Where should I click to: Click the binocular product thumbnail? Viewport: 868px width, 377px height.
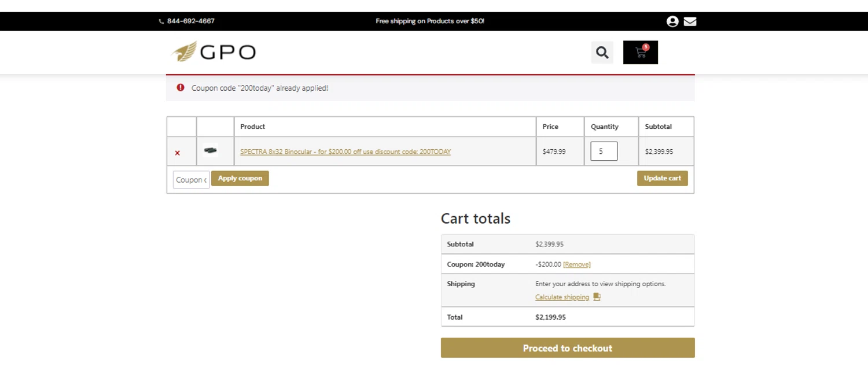click(211, 150)
